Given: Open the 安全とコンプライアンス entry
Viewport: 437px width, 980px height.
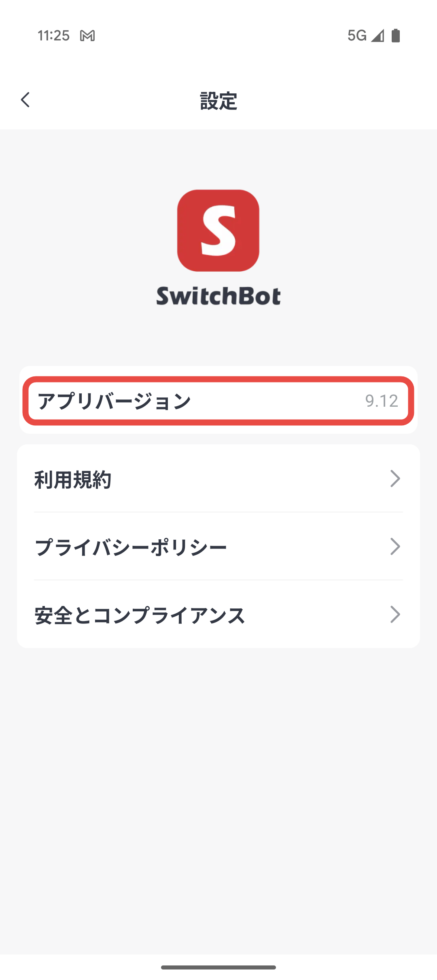Looking at the screenshot, I should (x=218, y=614).
